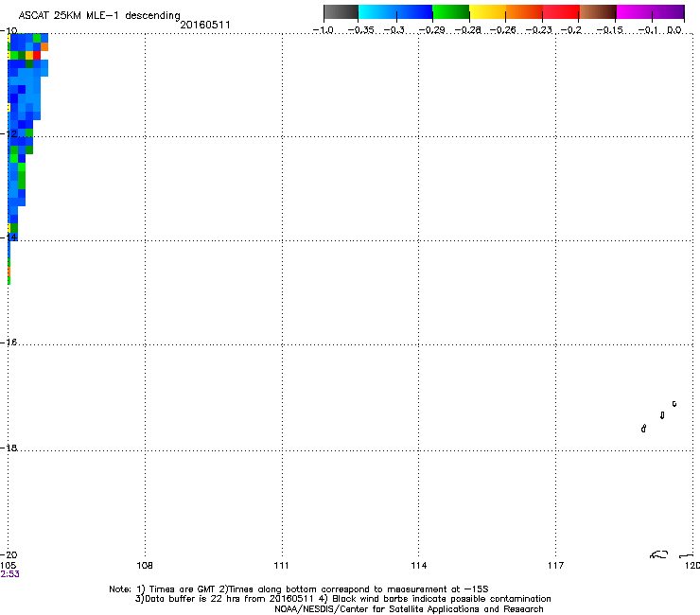The height and width of the screenshot is (615, 700).
Task: Click the green segment of the color bar
Action: tap(451, 11)
